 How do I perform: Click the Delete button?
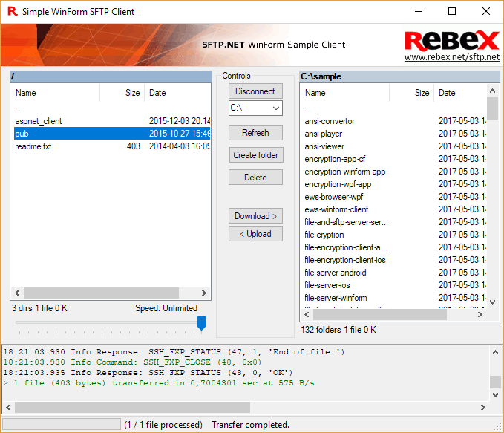(x=255, y=178)
